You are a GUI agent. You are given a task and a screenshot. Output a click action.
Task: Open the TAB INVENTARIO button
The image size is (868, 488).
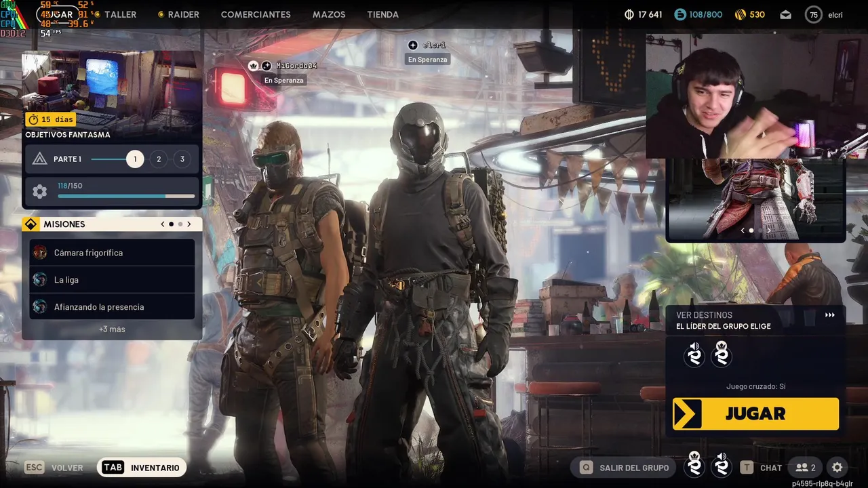click(142, 468)
